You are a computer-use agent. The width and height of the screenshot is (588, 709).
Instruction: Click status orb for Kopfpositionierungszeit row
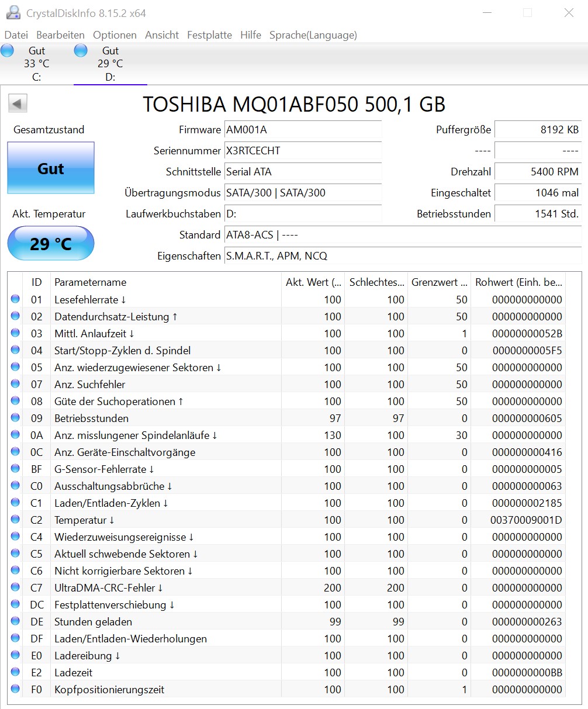15,690
